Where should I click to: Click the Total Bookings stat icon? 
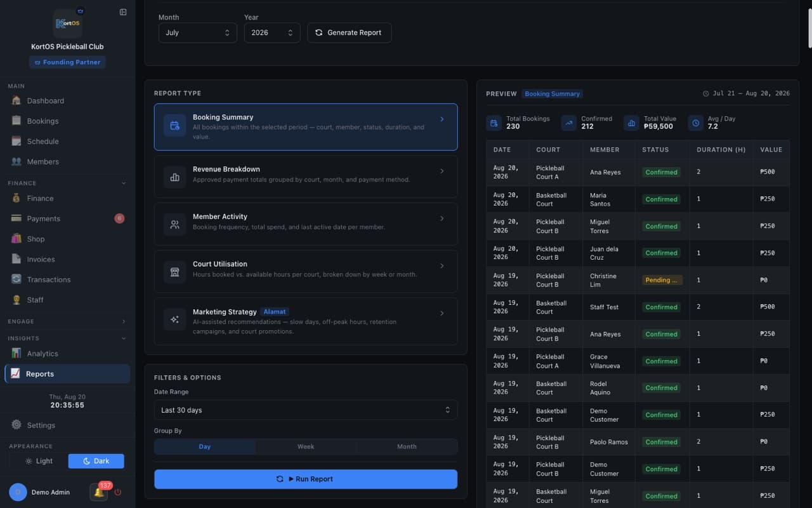pyautogui.click(x=494, y=123)
